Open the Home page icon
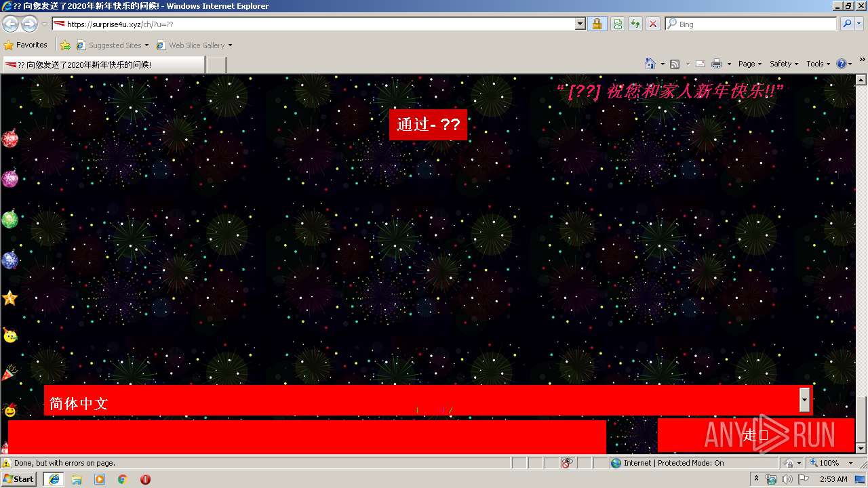Image resolution: width=868 pixels, height=488 pixels. click(x=650, y=64)
